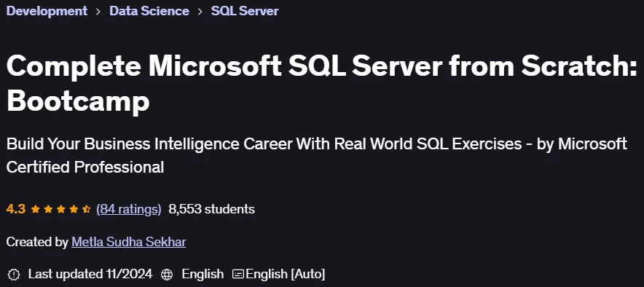Click the breadcrumb chevron after Development

(98, 11)
